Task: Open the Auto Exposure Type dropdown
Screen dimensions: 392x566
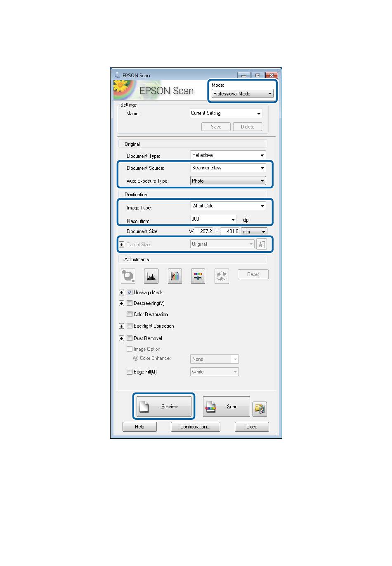Action: click(x=228, y=181)
